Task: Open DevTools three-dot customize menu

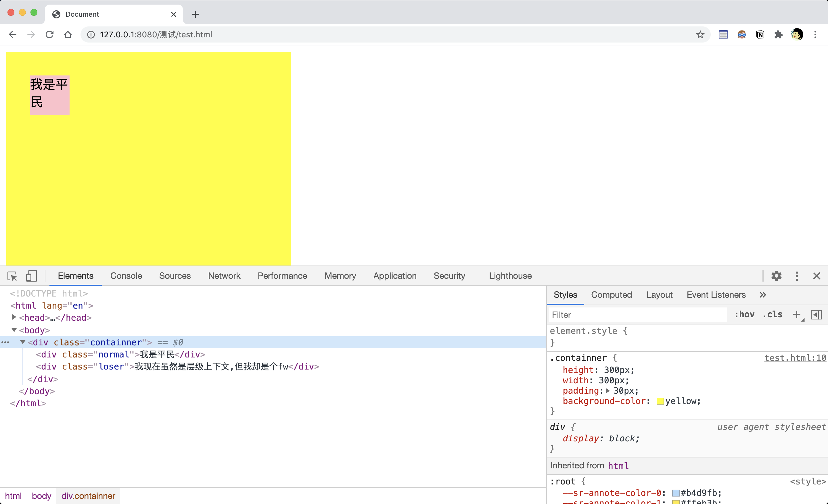Action: pos(797,276)
